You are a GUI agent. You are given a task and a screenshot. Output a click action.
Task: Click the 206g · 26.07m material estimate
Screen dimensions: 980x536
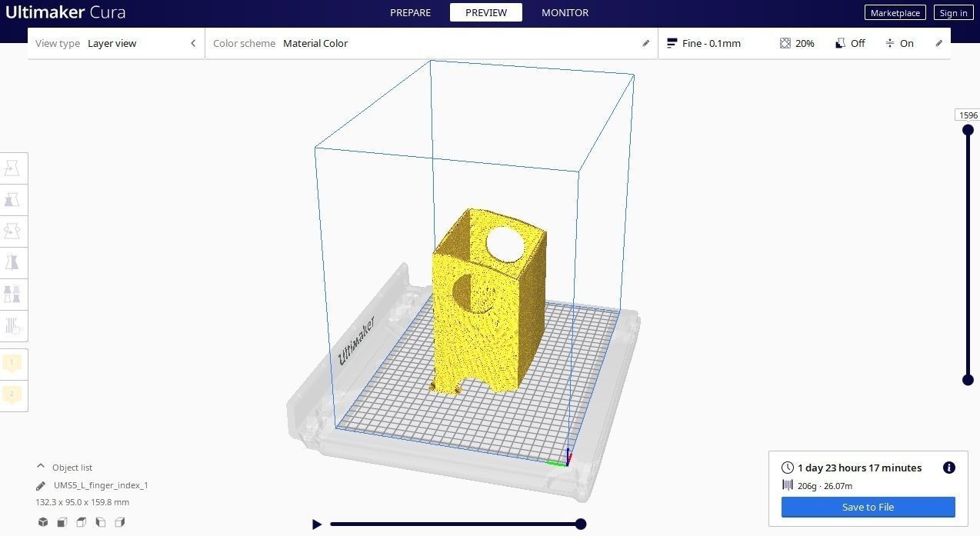(825, 486)
